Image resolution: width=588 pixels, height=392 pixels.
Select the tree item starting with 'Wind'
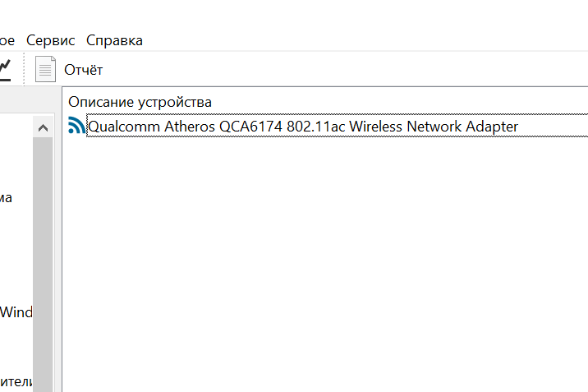tap(16, 312)
